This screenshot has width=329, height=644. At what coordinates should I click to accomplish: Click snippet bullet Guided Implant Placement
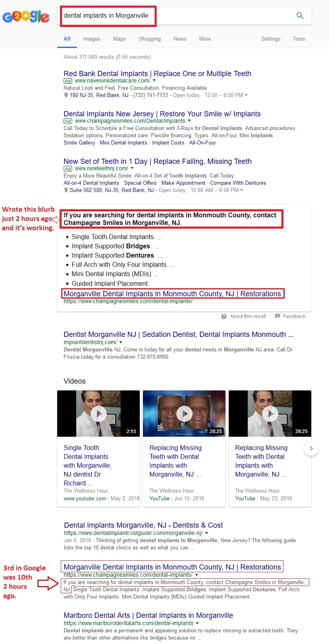point(110,283)
